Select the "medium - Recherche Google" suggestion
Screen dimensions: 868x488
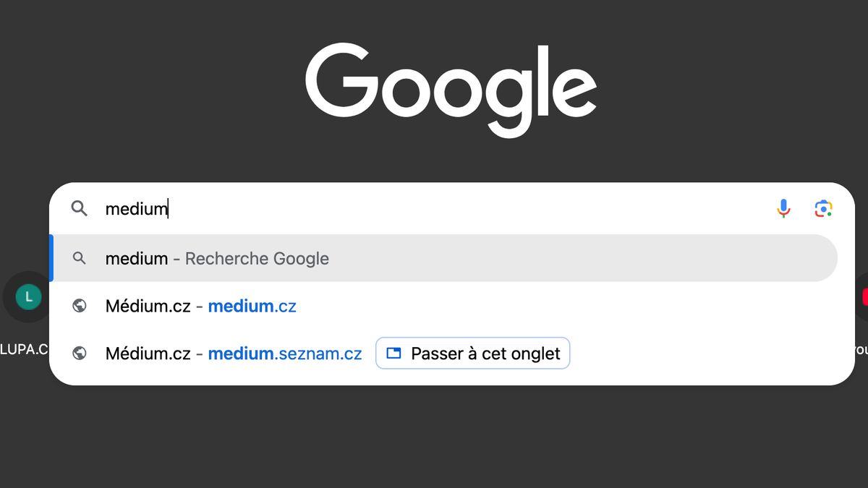[x=443, y=258]
